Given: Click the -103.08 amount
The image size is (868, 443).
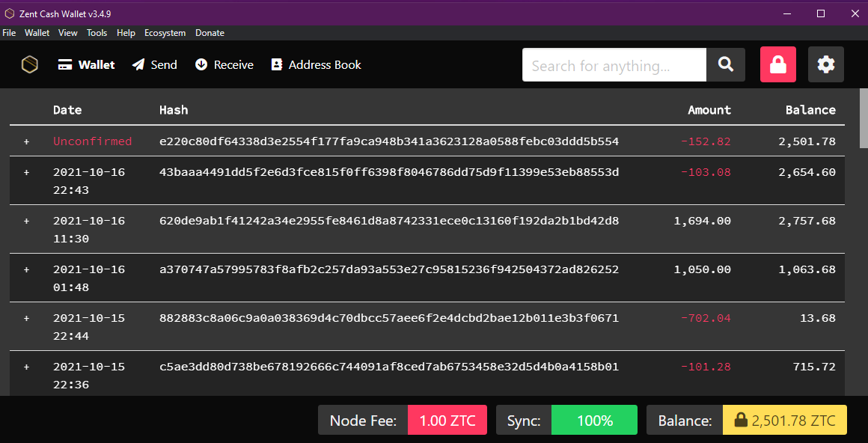Looking at the screenshot, I should click(x=706, y=172).
